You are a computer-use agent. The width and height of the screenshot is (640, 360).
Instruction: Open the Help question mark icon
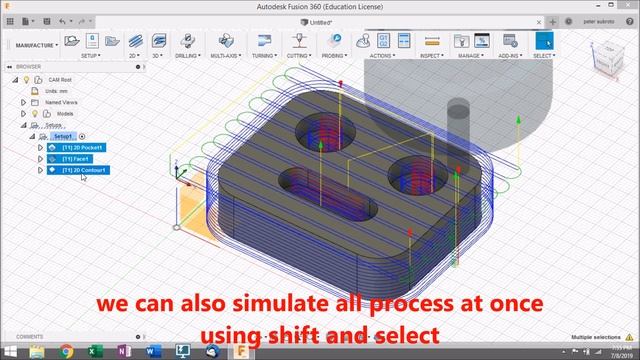tap(629, 22)
